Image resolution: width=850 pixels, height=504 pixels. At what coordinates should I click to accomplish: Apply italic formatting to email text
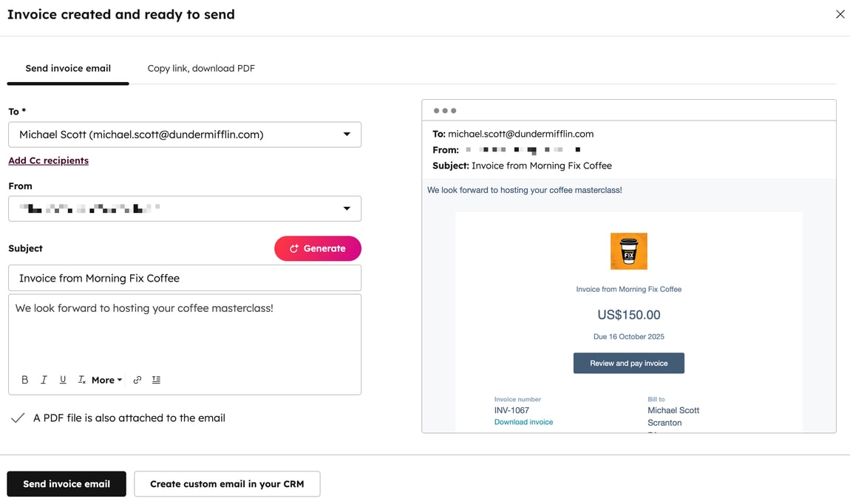pos(44,379)
